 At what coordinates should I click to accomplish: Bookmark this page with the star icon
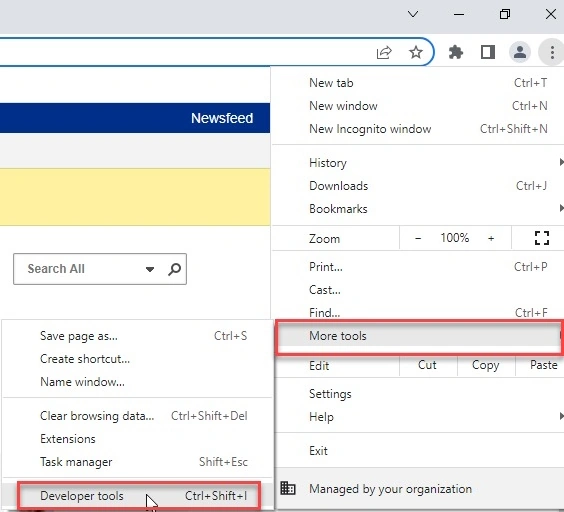416,53
